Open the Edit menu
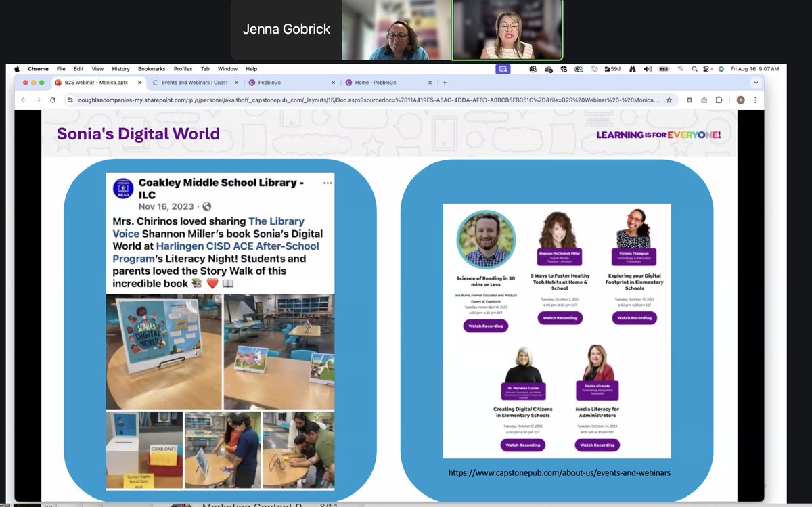This screenshot has width=812, height=507. [x=78, y=69]
